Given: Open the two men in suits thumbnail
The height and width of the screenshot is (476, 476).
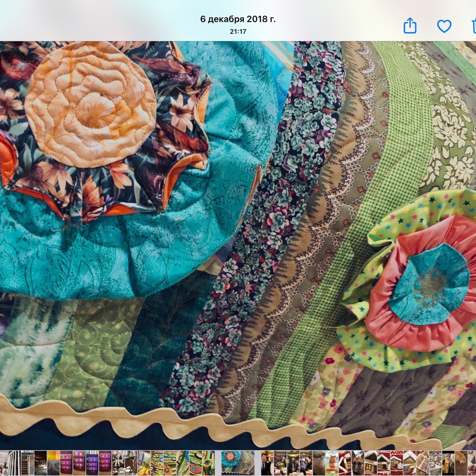Looking at the screenshot, I should pyautogui.click(x=267, y=463).
